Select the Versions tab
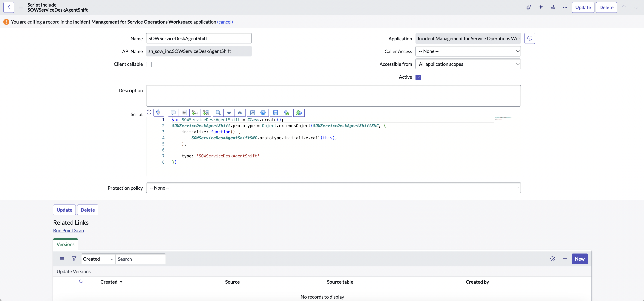Image resolution: width=644 pixels, height=301 pixels. pyautogui.click(x=65, y=244)
